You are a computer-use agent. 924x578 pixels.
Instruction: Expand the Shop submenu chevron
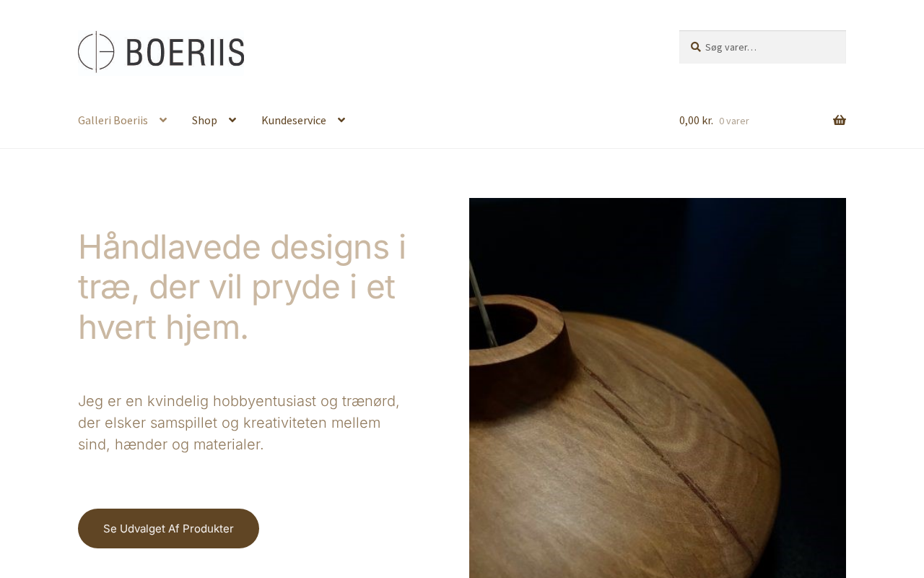[232, 121]
